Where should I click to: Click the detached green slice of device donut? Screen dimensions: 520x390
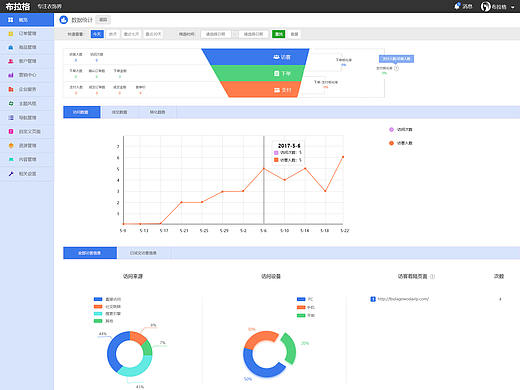click(290, 348)
